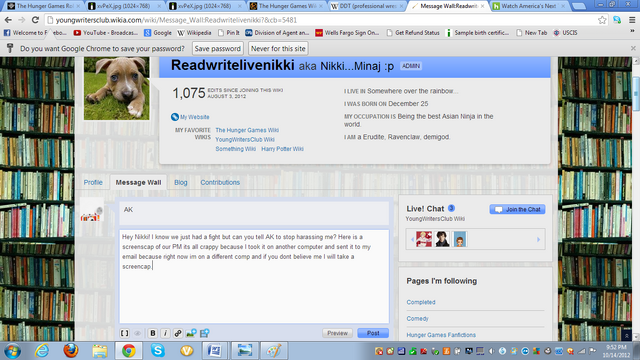This screenshot has width=640, height=360.
Task: Open the Word document taskbar button
Action: pos(214,351)
